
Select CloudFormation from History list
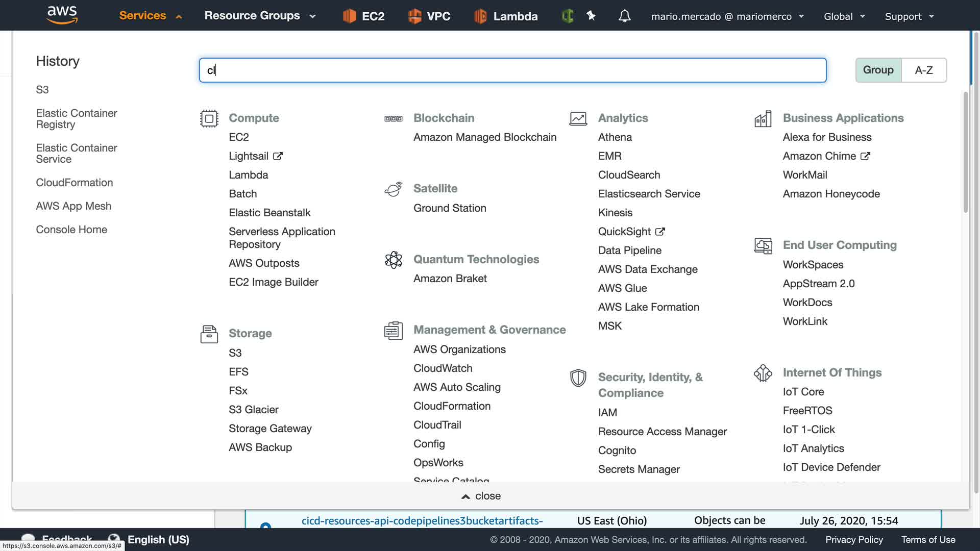tap(74, 183)
